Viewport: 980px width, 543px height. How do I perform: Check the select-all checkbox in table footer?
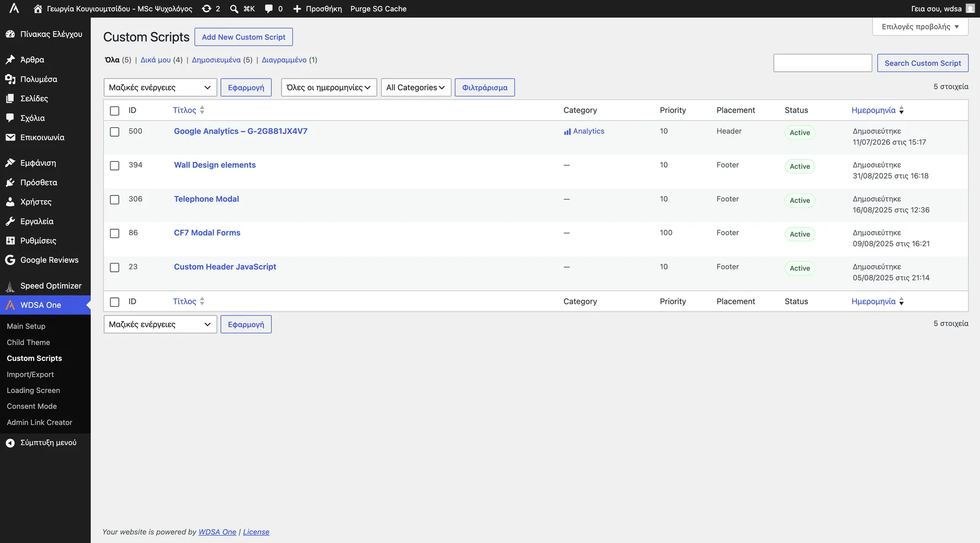pos(114,302)
